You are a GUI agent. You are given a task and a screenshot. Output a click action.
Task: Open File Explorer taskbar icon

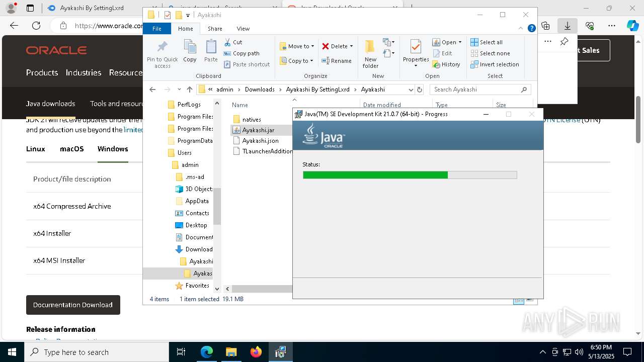(231, 352)
